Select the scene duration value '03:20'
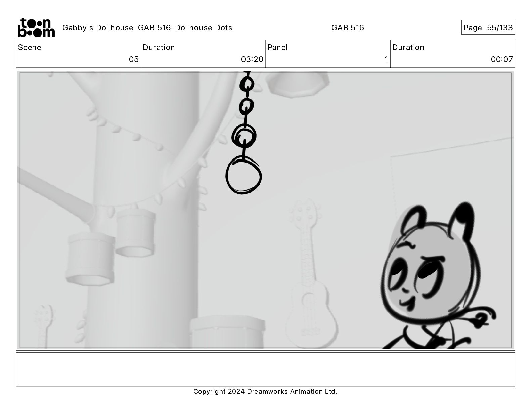The width and height of the screenshot is (532, 411). click(252, 59)
